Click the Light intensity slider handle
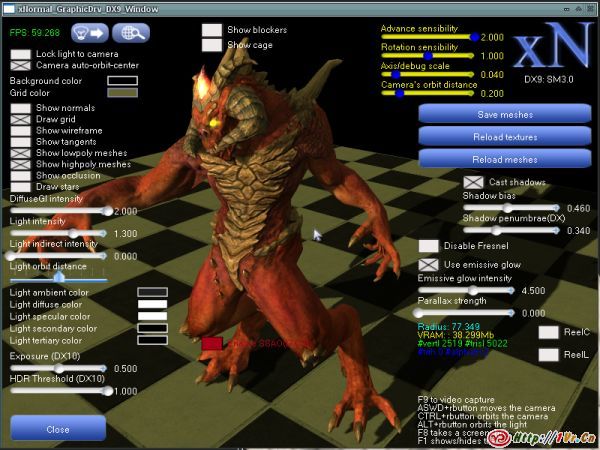 point(73,233)
